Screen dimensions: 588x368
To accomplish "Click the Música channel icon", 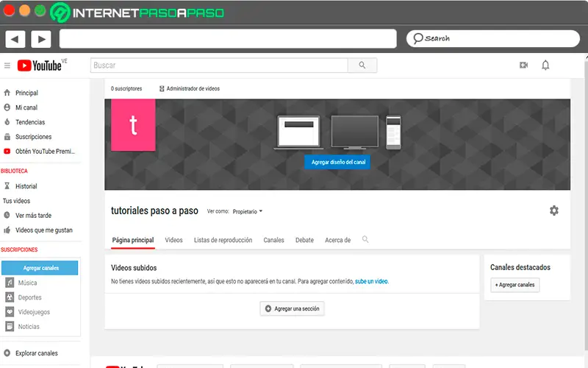I will [10, 283].
